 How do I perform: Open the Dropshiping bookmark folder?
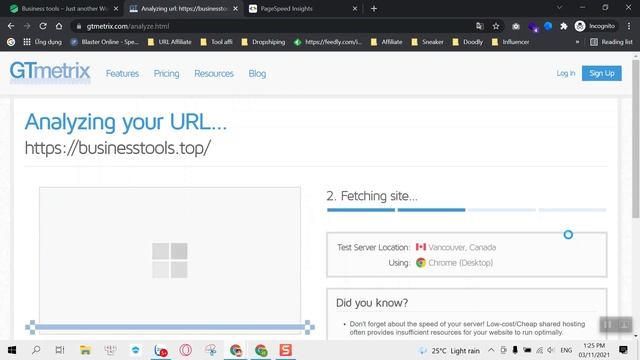(263, 42)
